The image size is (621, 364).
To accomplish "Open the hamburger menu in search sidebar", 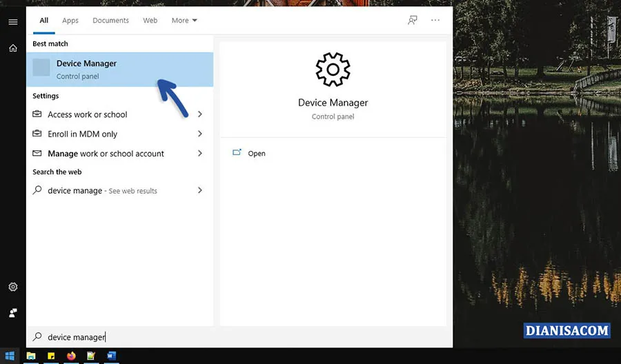I will click(x=13, y=22).
